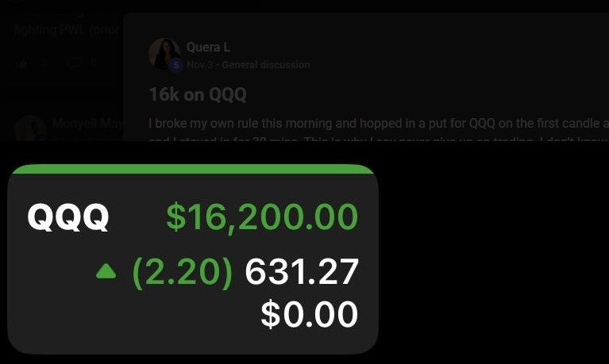Click the thumbs-up like icon
Screen dimensions: 609x364
coord(21,63)
